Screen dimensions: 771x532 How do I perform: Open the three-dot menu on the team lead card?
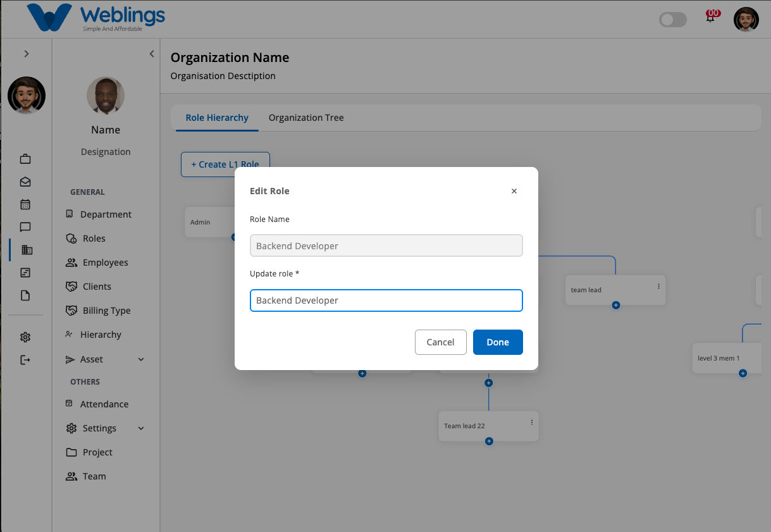click(x=658, y=287)
